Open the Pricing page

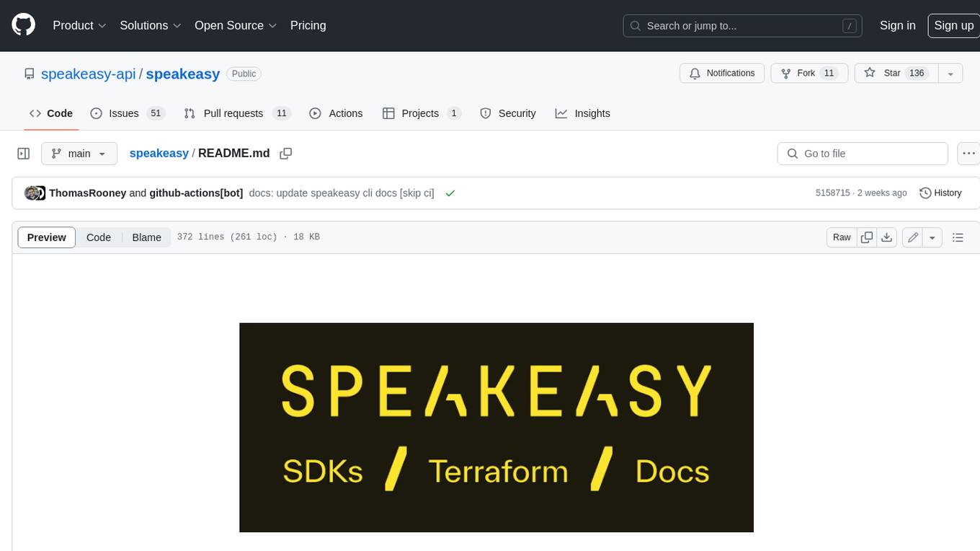(308, 25)
